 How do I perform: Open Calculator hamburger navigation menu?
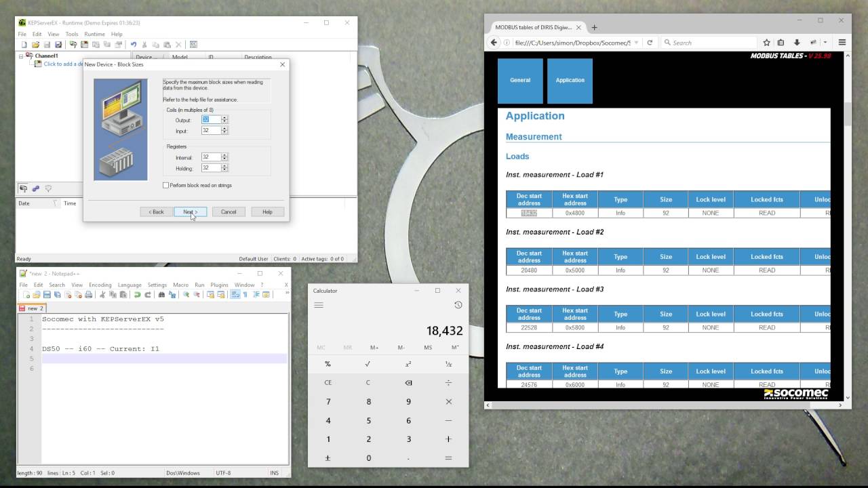coord(319,305)
